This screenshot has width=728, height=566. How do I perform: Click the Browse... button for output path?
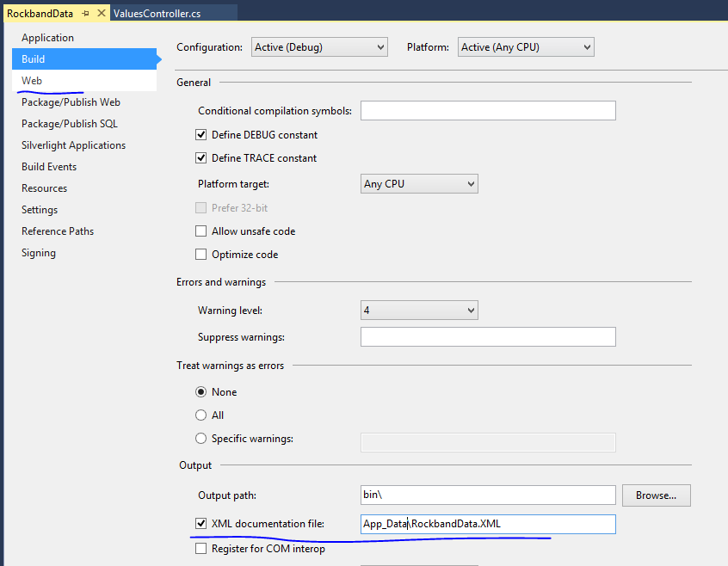click(657, 495)
